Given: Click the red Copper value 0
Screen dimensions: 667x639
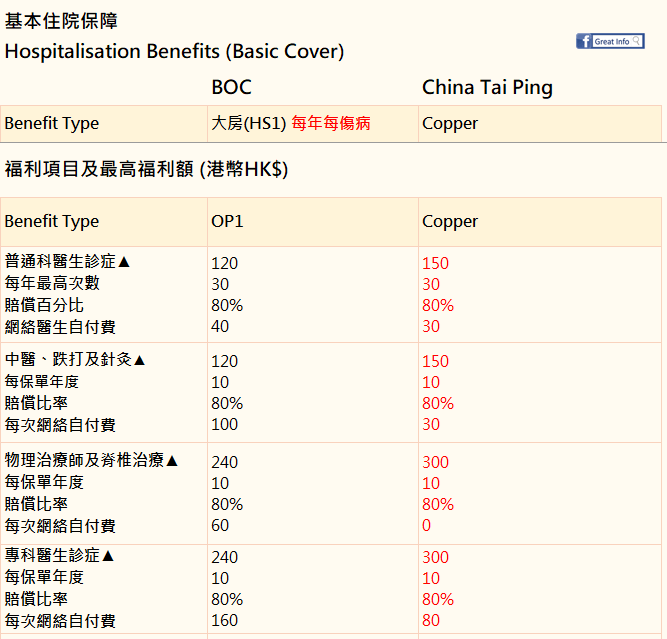Looking at the screenshot, I should coord(426,525).
